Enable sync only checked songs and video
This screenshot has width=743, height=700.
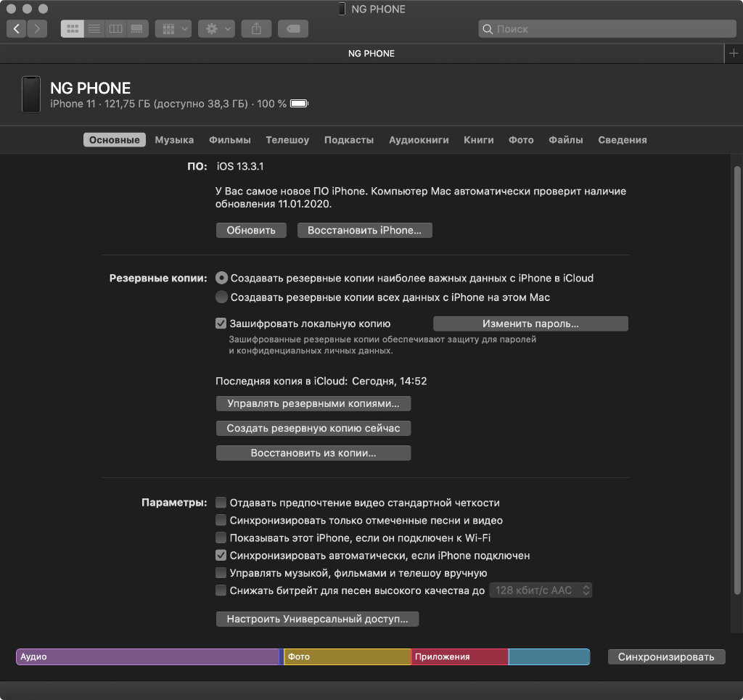click(x=221, y=520)
